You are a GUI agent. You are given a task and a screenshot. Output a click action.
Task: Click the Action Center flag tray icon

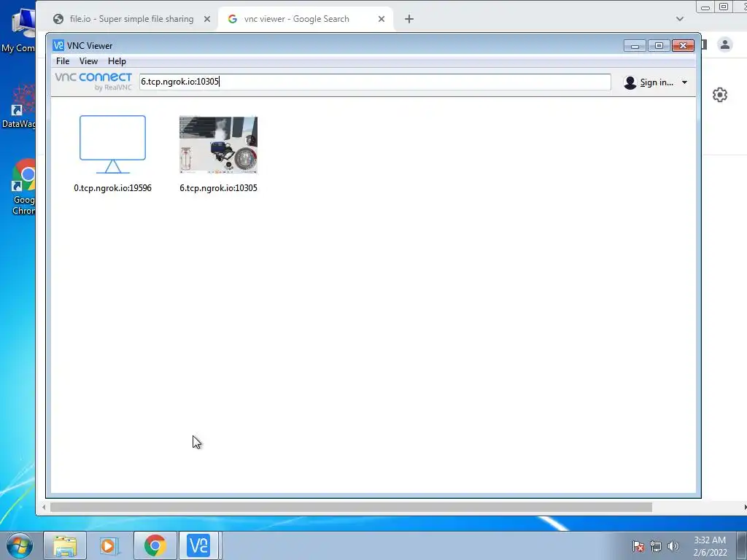(x=638, y=546)
